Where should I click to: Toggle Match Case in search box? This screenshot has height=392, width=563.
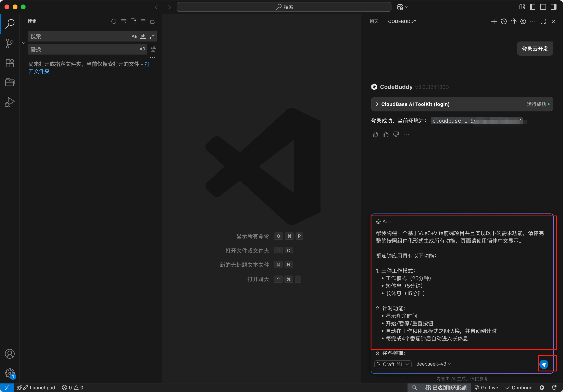(134, 36)
